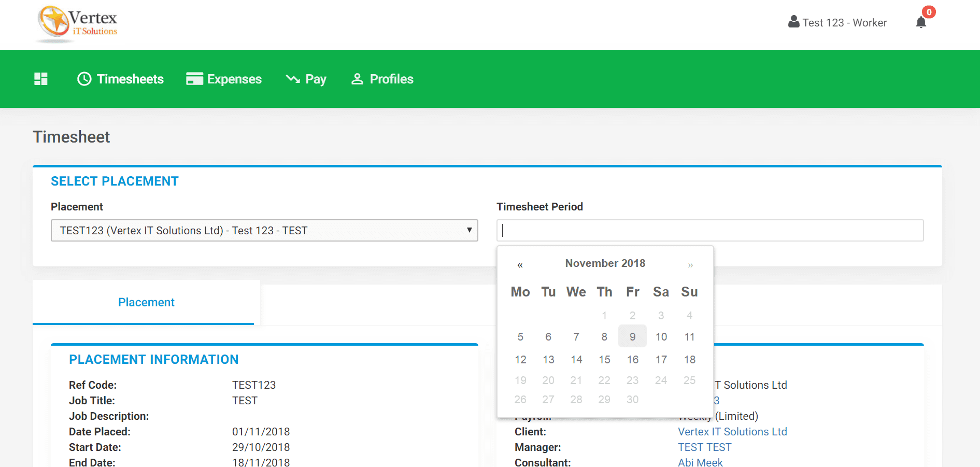Image resolution: width=980 pixels, height=467 pixels.
Task: Open the dashboard grid icon
Action: tap(41, 79)
